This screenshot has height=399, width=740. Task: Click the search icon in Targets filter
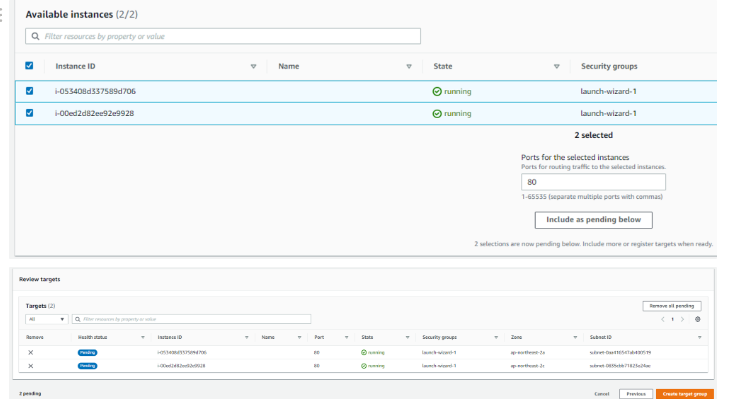point(78,319)
